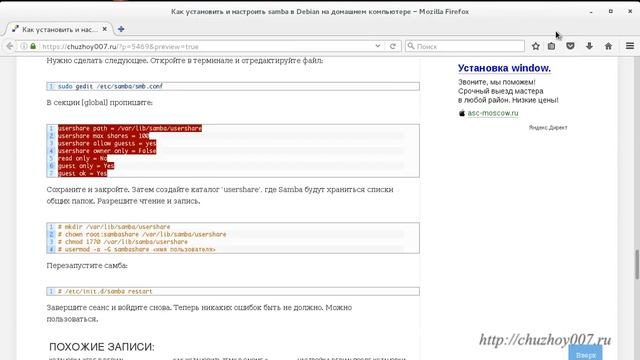The height and width of the screenshot is (360, 640).
Task: Click the green padlock security icon
Action: (x=33, y=46)
